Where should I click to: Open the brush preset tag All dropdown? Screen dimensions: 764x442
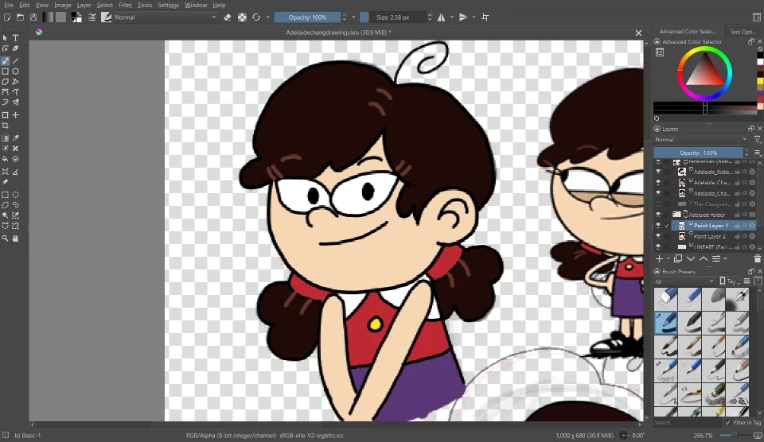(685, 281)
